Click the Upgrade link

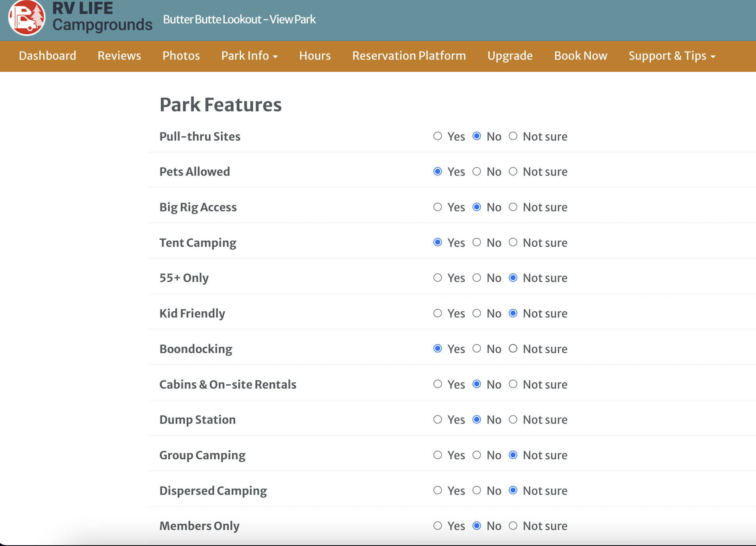click(x=510, y=56)
